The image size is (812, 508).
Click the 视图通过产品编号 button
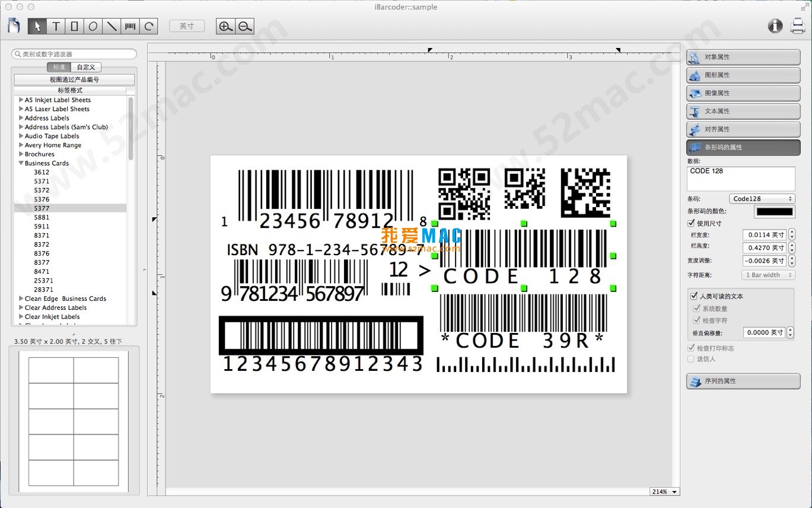[x=74, y=80]
